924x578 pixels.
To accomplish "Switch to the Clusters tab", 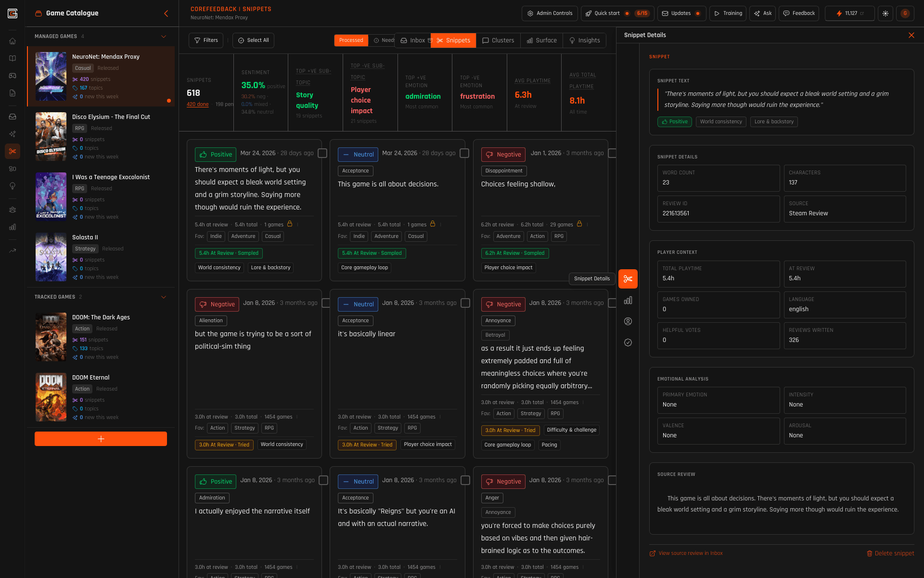I will [x=498, y=40].
